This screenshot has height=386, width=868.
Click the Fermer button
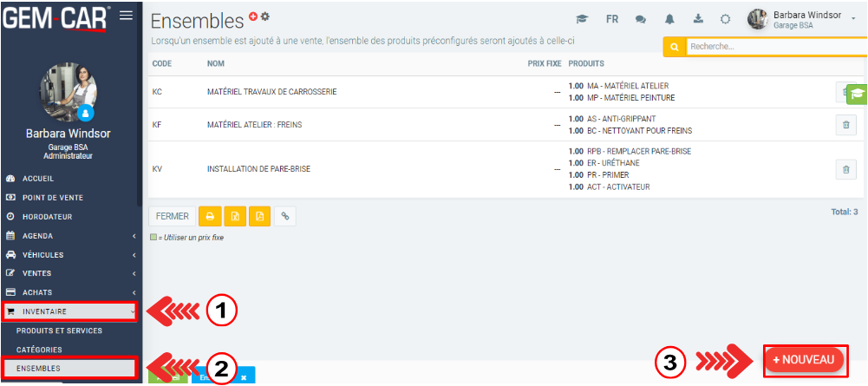click(x=172, y=217)
